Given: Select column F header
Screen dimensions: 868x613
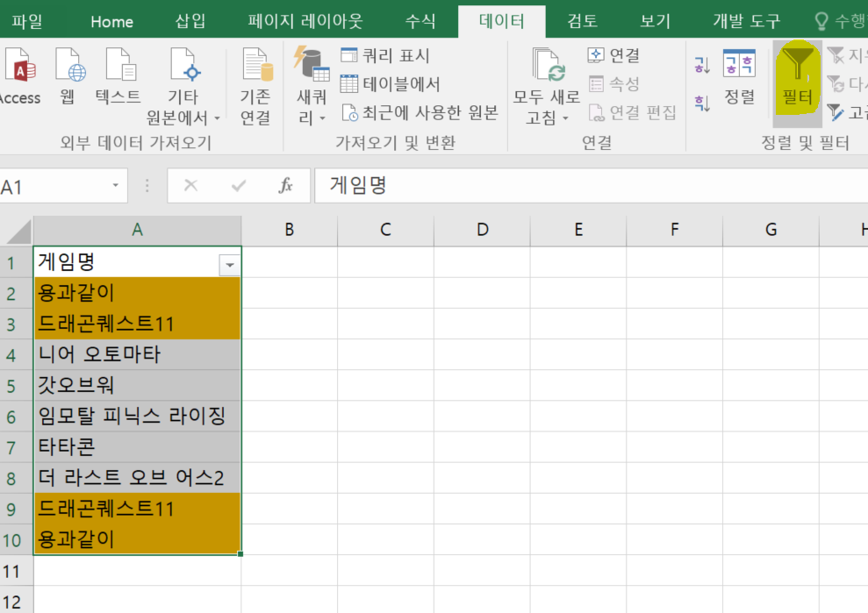Looking at the screenshot, I should tap(675, 230).
